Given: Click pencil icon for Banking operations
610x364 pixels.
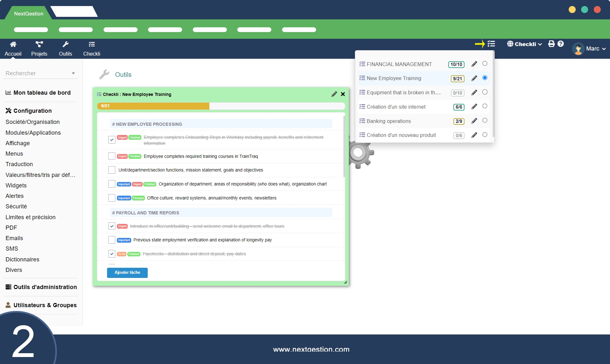Looking at the screenshot, I should (474, 121).
